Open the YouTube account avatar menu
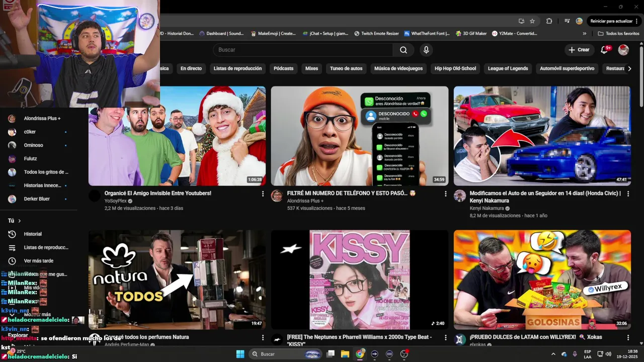This screenshot has height=362, width=644. (623, 50)
